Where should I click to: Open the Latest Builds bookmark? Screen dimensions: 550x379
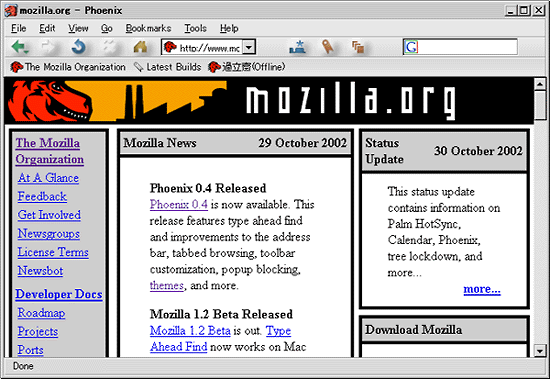tap(167, 67)
